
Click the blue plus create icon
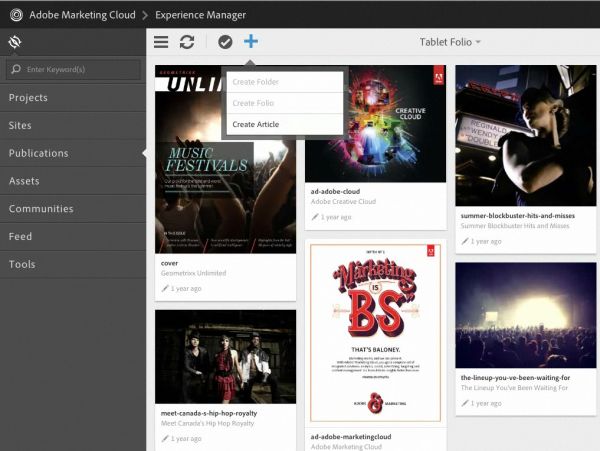point(251,41)
